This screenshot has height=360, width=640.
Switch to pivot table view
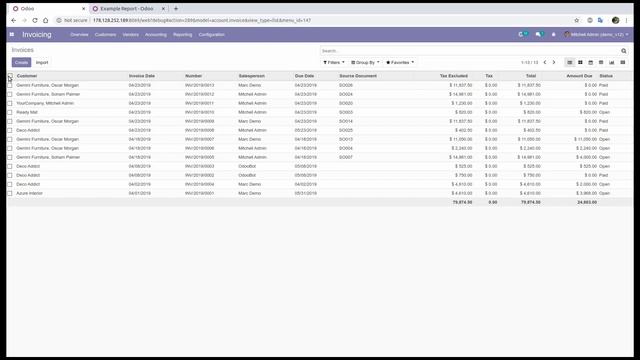pyautogui.click(x=601, y=62)
